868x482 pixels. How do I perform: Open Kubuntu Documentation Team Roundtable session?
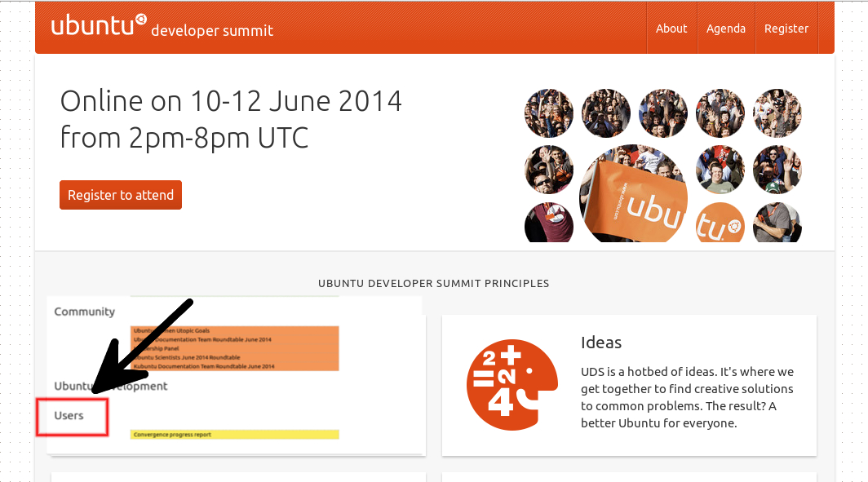point(204,366)
